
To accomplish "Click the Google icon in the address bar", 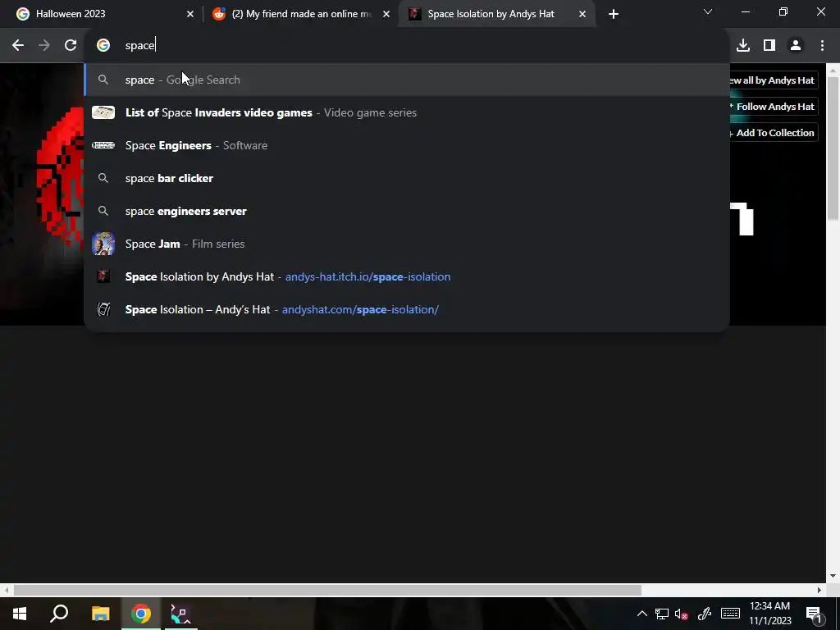I will point(103,46).
